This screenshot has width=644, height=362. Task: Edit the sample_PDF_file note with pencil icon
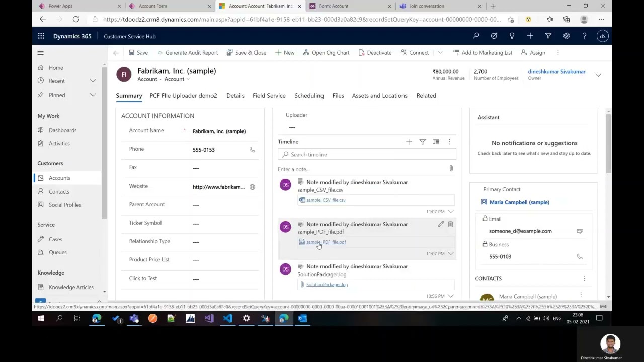441,224
